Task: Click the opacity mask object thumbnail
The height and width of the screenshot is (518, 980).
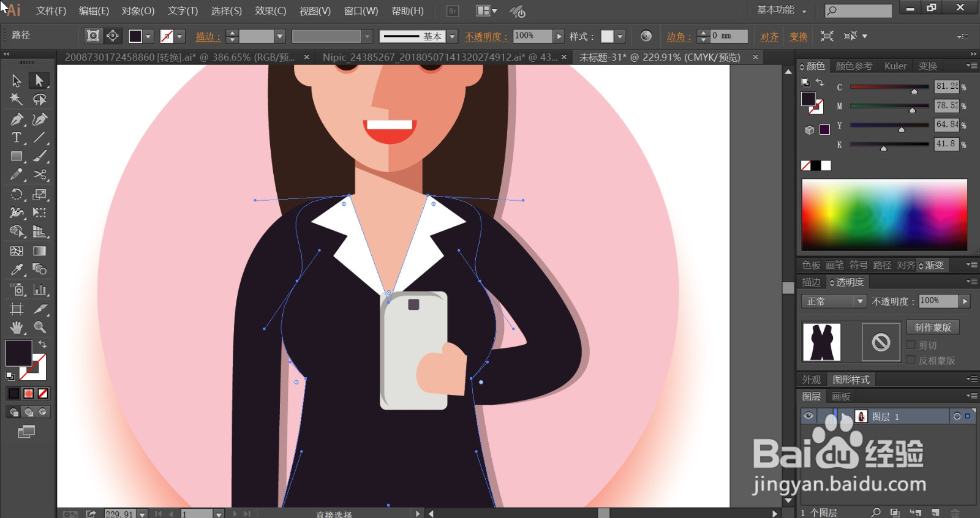Action: point(821,342)
